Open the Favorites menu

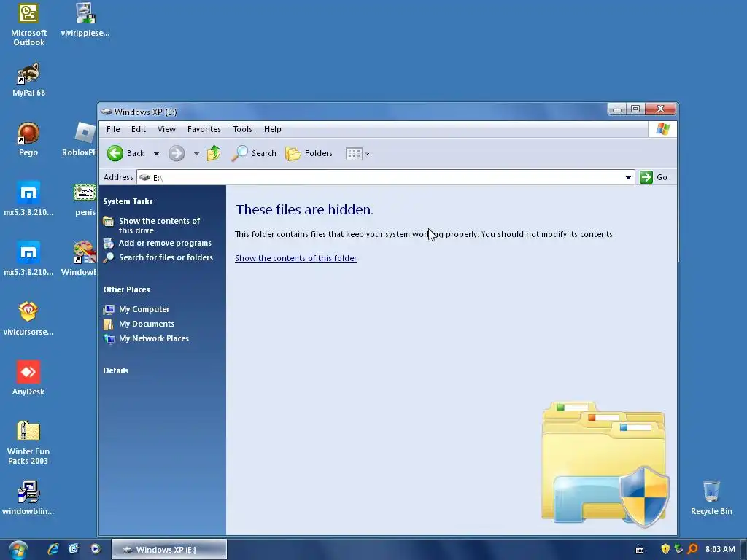click(204, 129)
